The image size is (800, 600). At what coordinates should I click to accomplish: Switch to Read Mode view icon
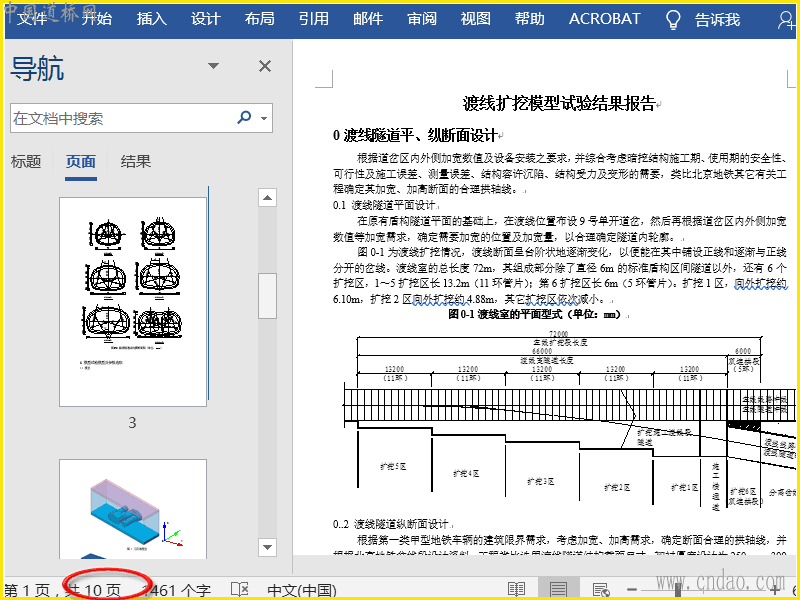coord(517,590)
